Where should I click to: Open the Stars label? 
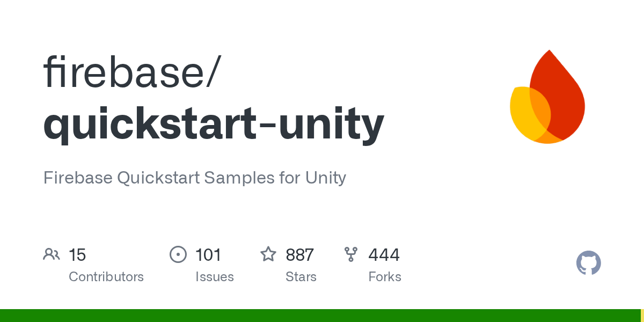301,277
